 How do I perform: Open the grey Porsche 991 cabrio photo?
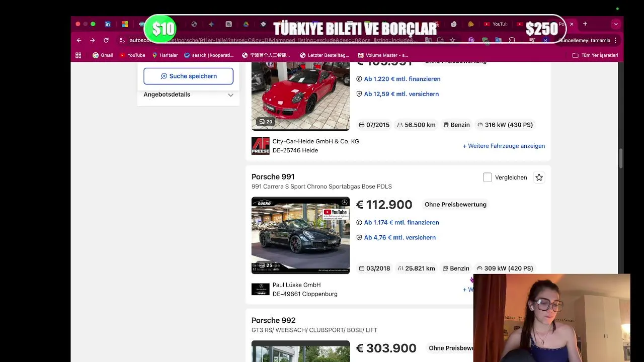[300, 235]
